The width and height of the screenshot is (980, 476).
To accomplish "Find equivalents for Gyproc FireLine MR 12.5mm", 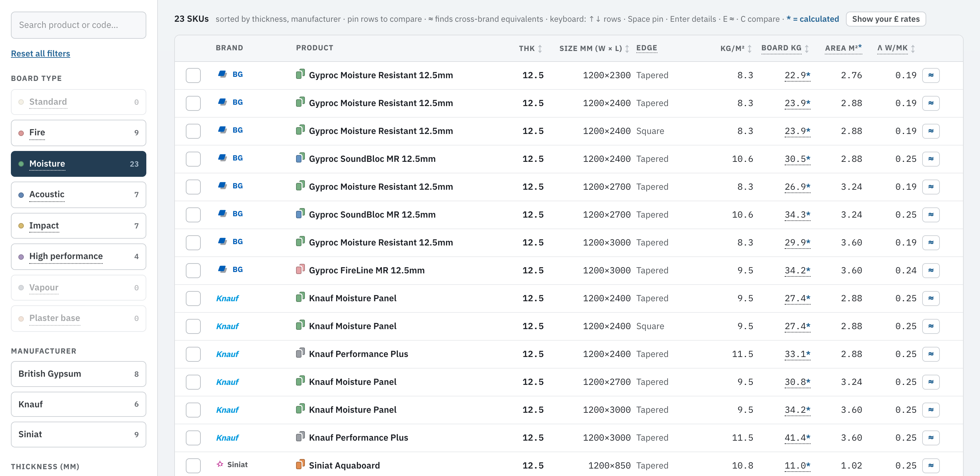I will [931, 270].
